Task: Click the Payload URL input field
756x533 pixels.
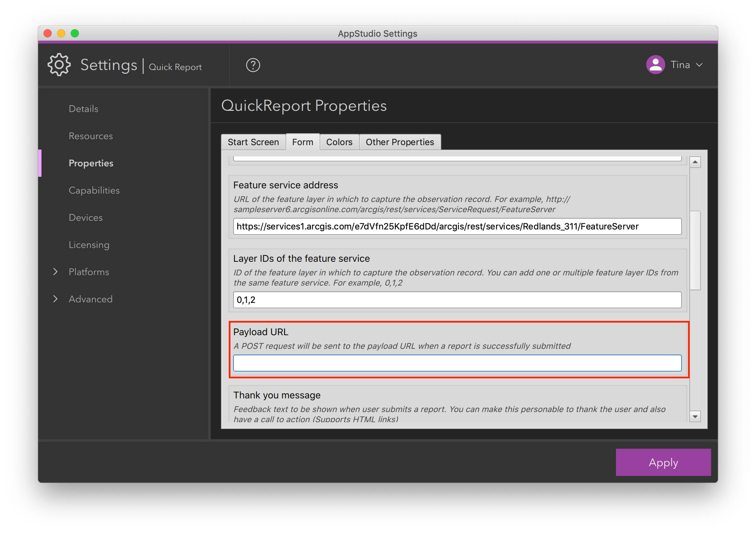Action: click(457, 363)
